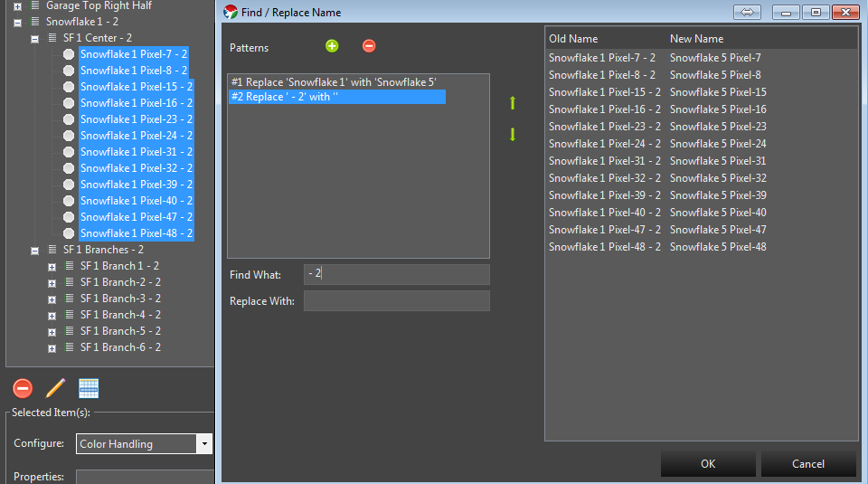Expand Garage Top Right Half group

(18, 6)
